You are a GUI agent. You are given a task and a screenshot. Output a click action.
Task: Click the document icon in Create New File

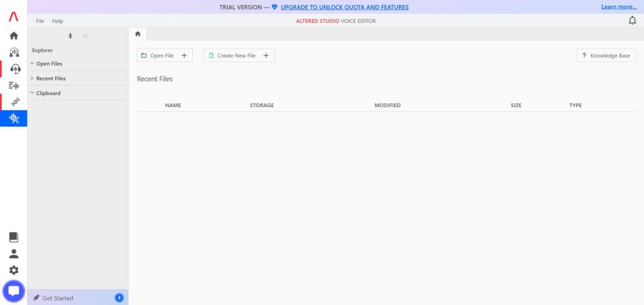[x=211, y=55]
